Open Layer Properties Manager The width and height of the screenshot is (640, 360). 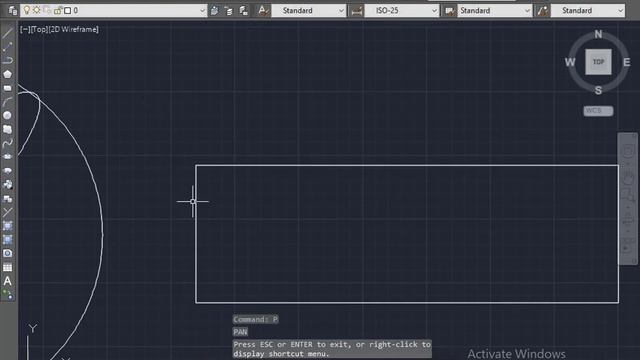[12, 10]
